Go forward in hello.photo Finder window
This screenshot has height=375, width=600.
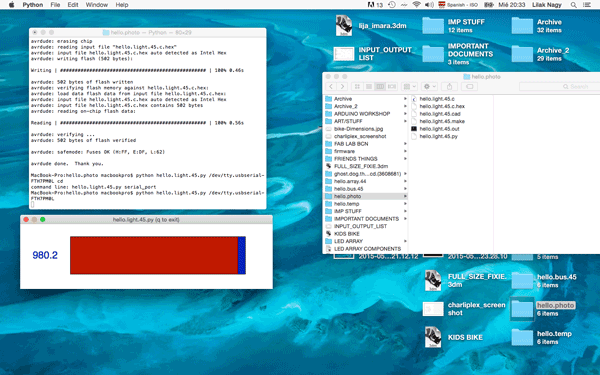coord(342,86)
